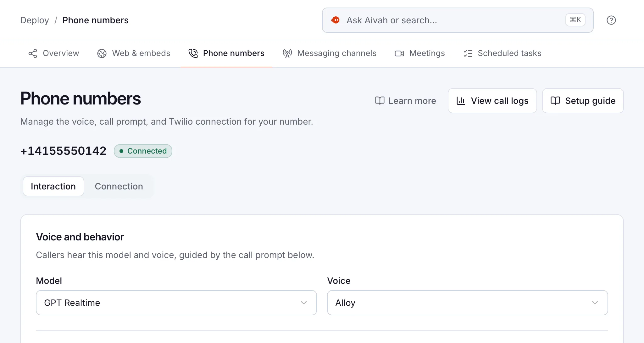This screenshot has width=644, height=343.
Task: Click the help question mark icon
Action: 611,20
